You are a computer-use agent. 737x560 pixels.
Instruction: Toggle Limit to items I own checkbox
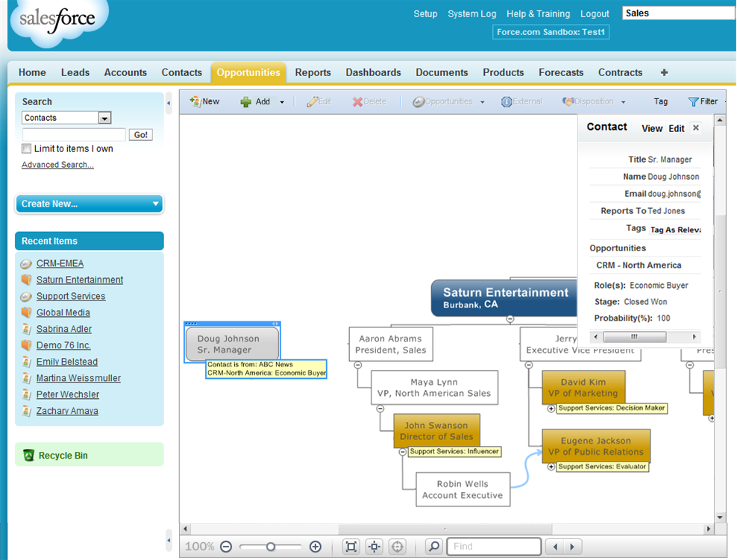click(26, 148)
